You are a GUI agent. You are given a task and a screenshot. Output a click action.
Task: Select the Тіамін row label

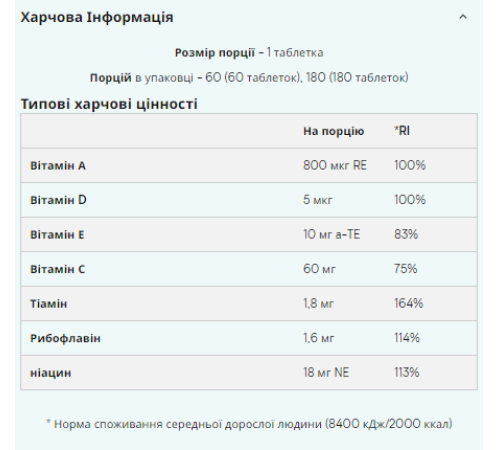(49, 304)
